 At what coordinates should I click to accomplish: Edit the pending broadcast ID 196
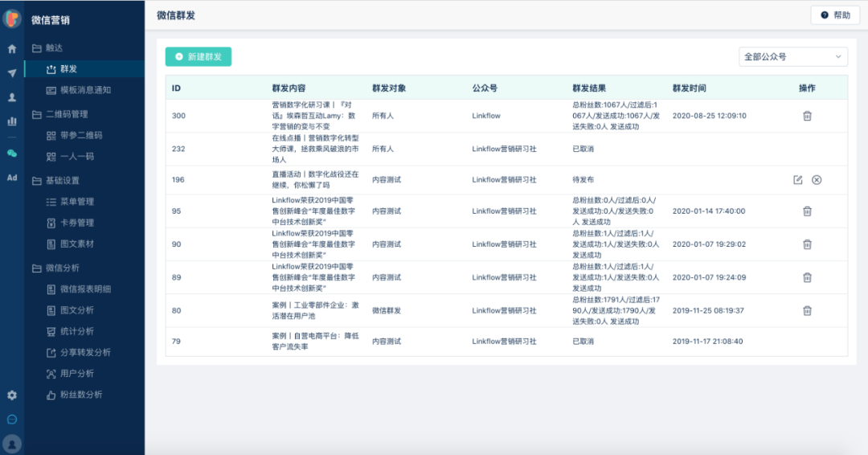coord(798,180)
